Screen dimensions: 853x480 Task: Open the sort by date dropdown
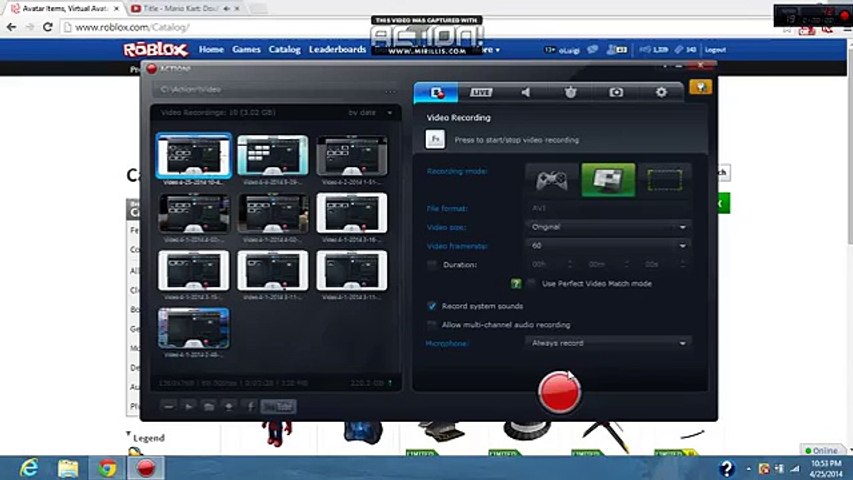click(x=370, y=113)
